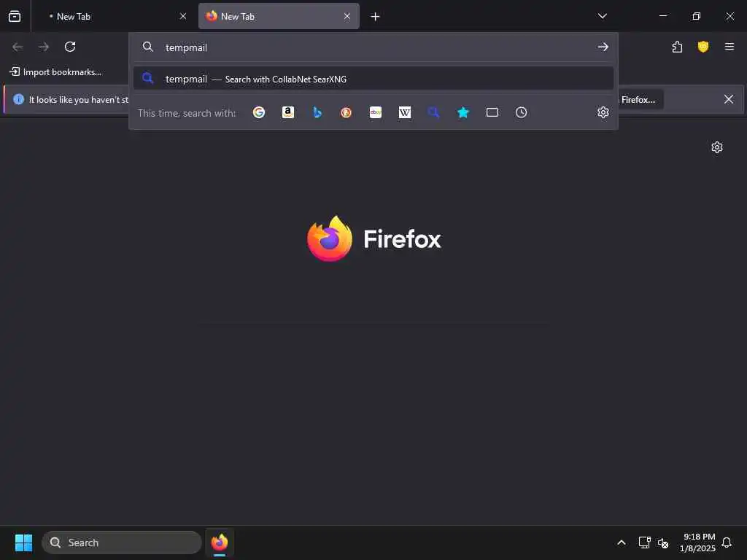Dismiss the notification bar with X
Viewport: 747px width, 560px height.
(729, 99)
